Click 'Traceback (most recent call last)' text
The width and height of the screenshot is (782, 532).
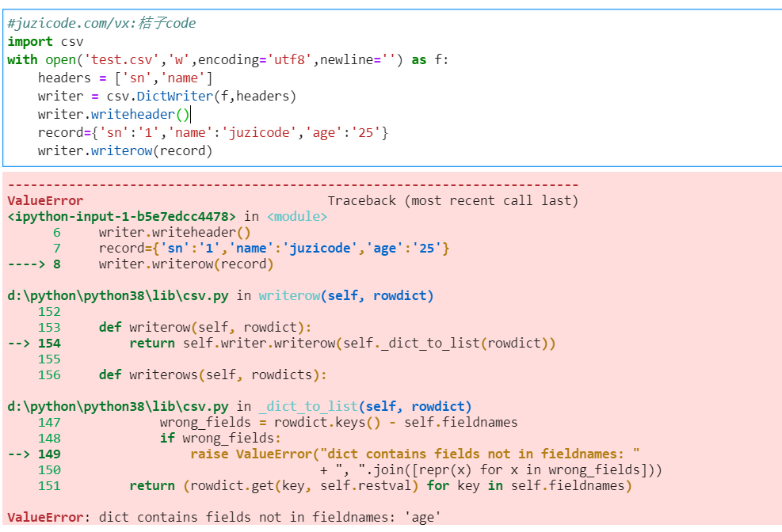click(x=453, y=201)
